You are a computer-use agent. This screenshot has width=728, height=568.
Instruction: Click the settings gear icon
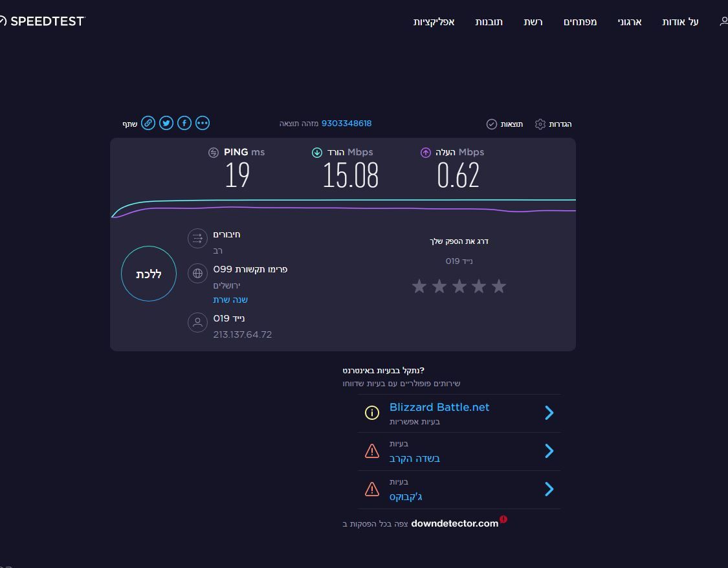click(x=540, y=124)
